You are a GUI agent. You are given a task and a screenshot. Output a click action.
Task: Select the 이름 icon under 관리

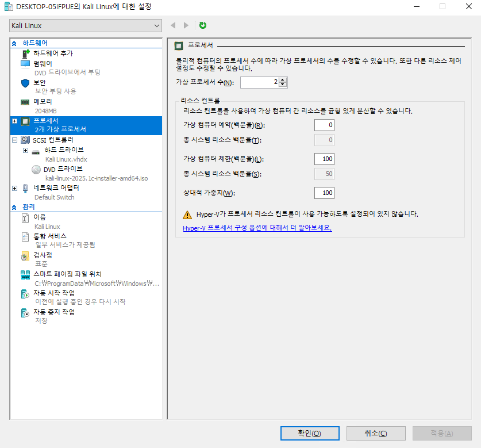point(25,218)
